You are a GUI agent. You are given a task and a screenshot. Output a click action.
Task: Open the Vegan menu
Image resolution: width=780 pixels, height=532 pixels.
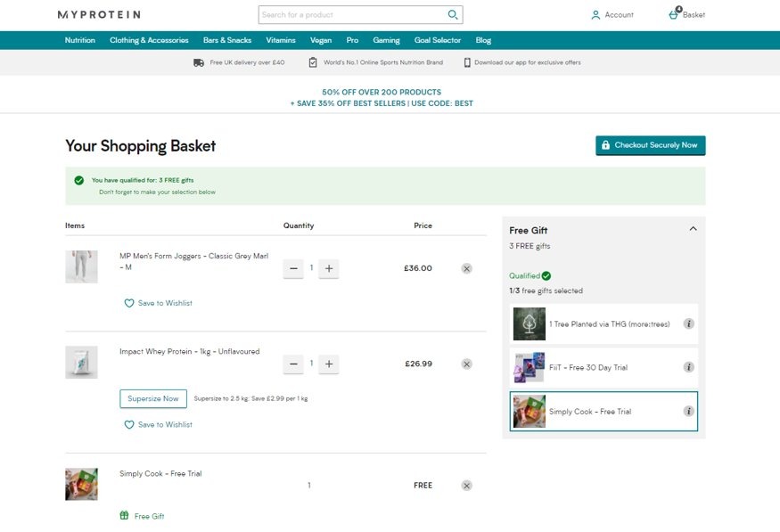[x=321, y=40]
